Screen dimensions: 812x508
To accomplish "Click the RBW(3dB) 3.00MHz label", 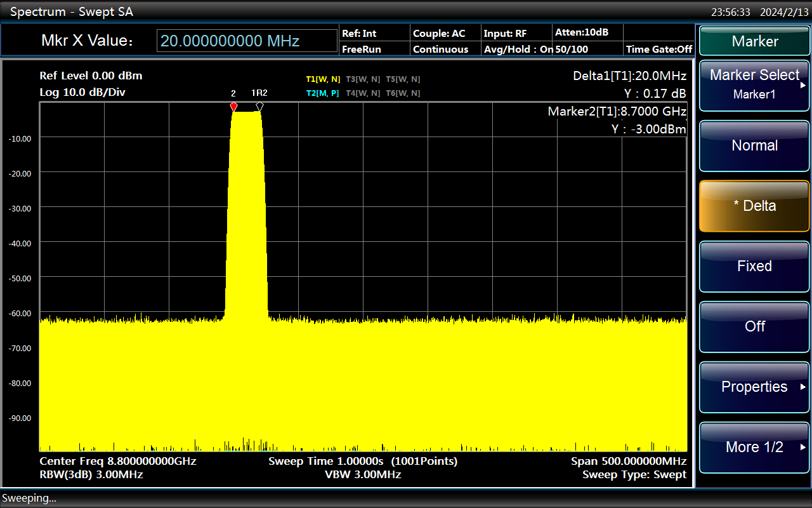I will (91, 474).
